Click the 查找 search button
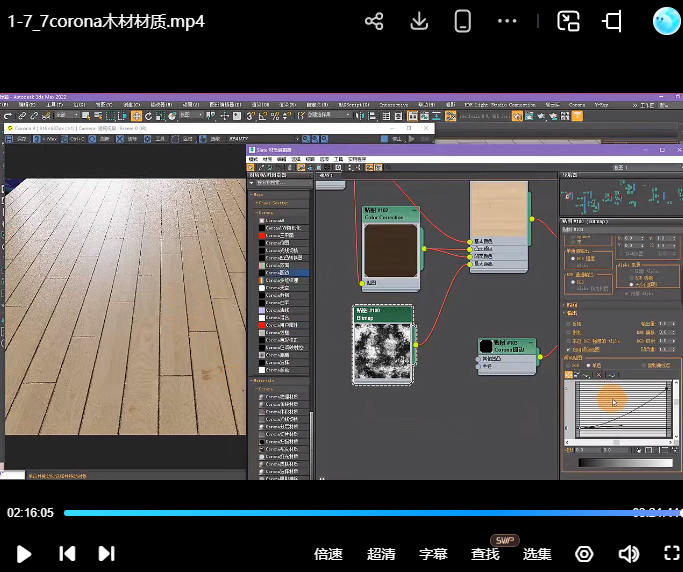Screen dimensions: 683x572 pos(485,554)
